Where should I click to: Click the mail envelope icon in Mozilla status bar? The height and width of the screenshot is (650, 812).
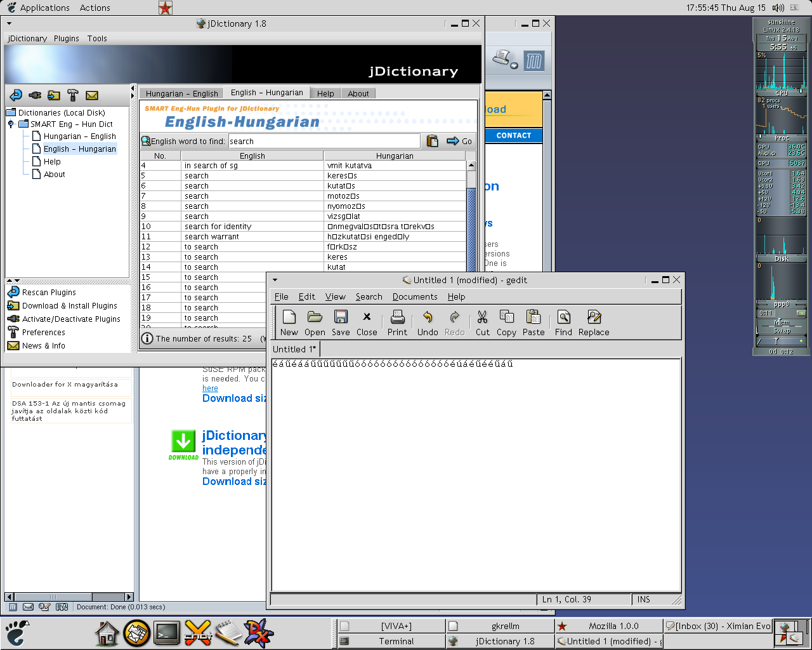pos(28,607)
